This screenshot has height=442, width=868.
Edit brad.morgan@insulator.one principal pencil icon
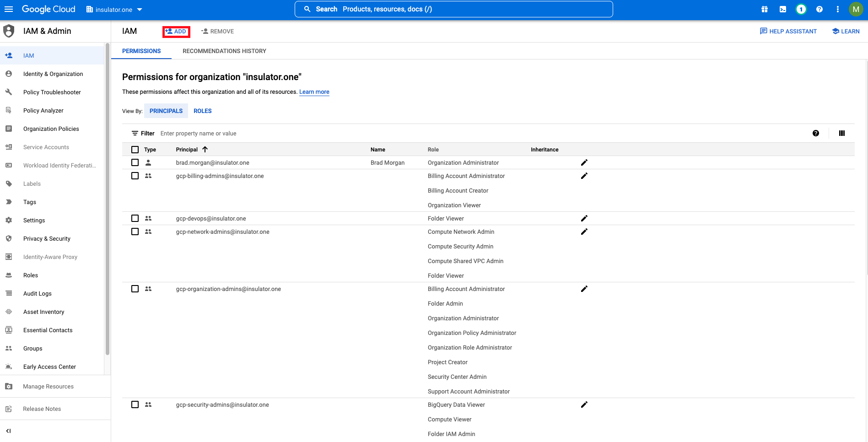(x=584, y=162)
